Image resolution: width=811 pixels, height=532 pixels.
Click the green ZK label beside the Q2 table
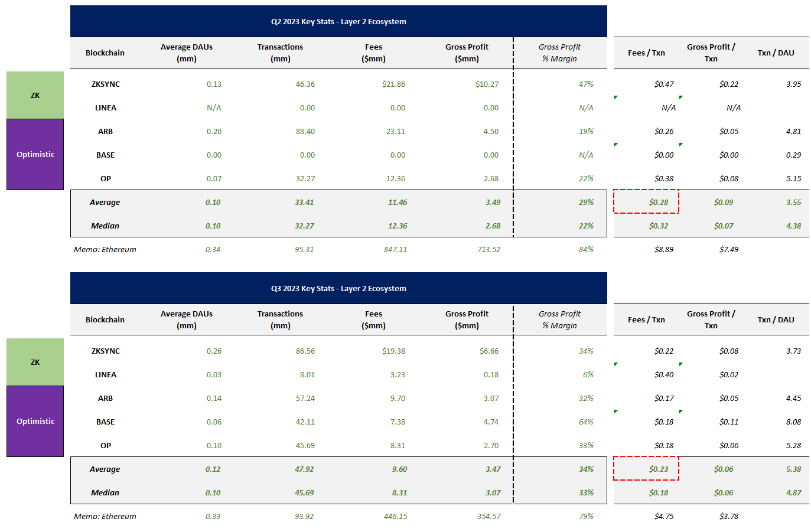click(35, 95)
